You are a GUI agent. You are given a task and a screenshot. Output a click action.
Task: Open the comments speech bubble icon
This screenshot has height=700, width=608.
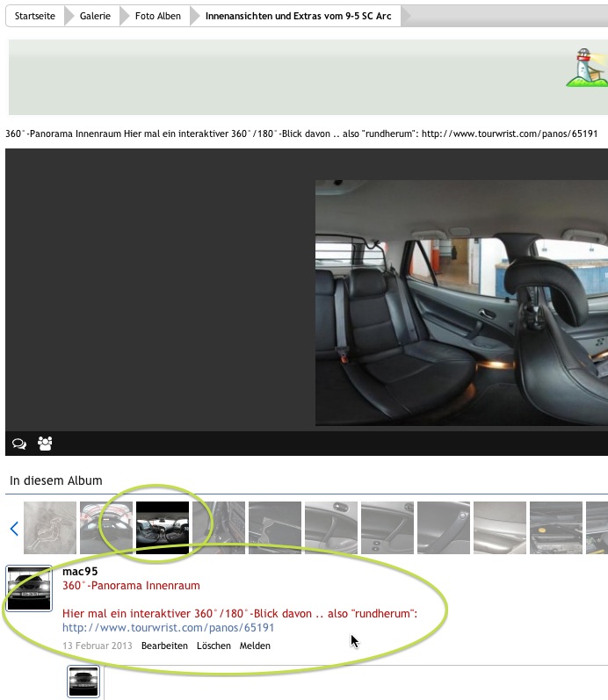tap(19, 444)
